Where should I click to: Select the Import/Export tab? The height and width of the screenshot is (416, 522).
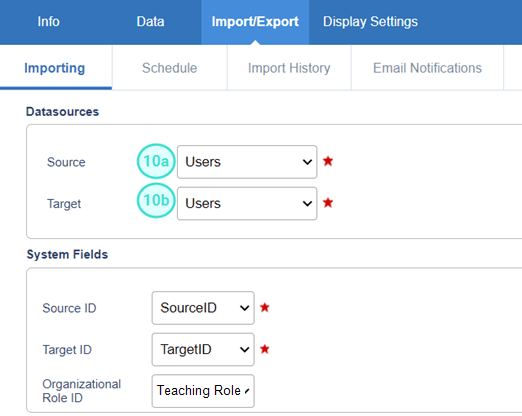click(255, 22)
